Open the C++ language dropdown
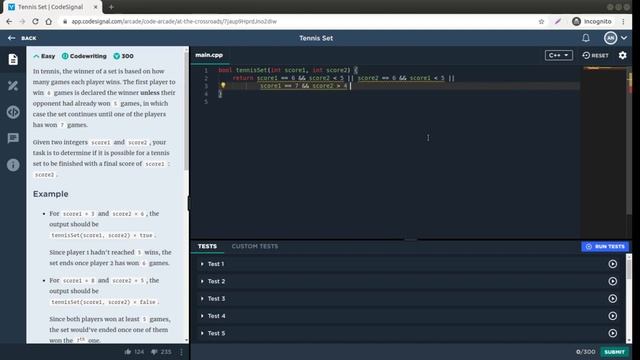The width and height of the screenshot is (640, 360). pos(558,55)
